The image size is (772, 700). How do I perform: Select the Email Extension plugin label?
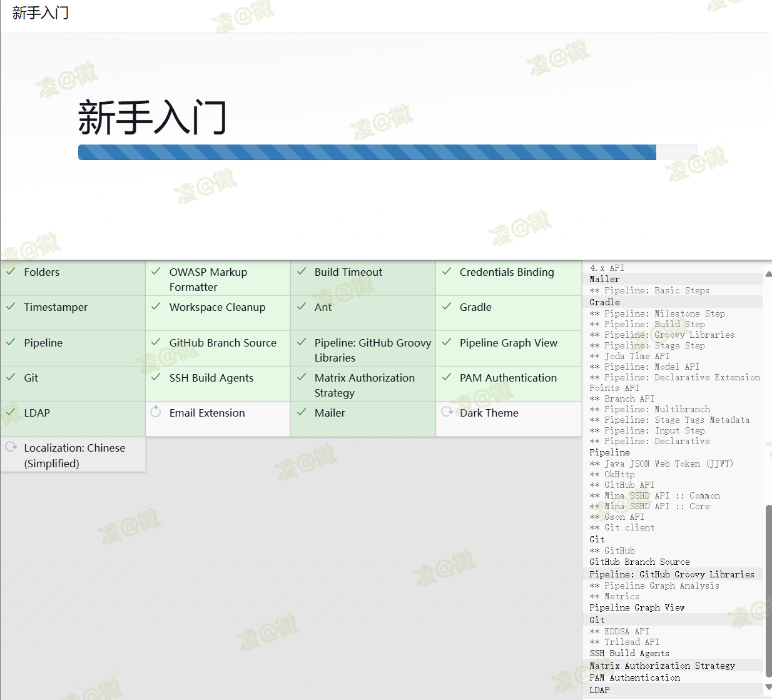207,413
